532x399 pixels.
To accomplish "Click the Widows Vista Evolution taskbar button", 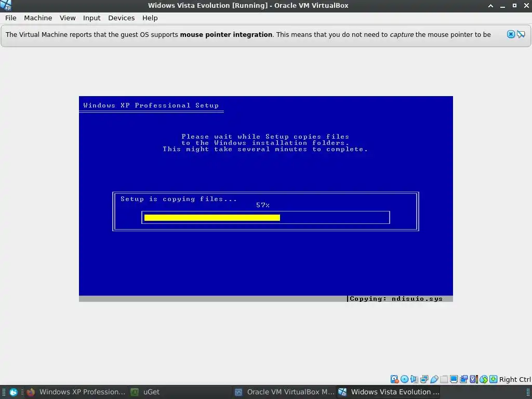I will pos(389,392).
